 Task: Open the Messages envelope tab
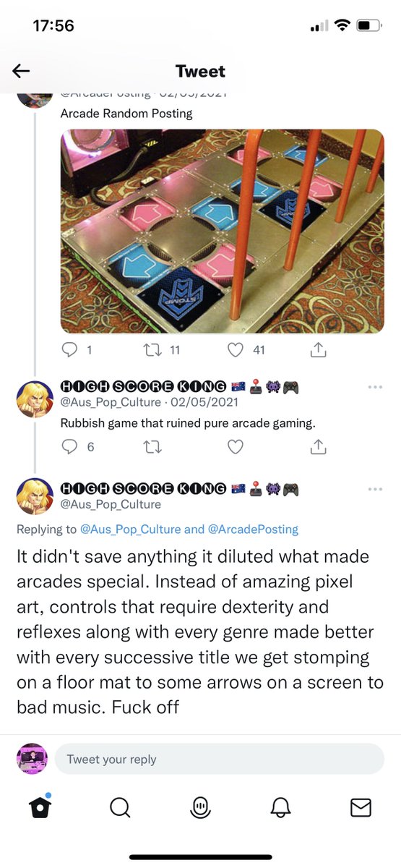361,807
